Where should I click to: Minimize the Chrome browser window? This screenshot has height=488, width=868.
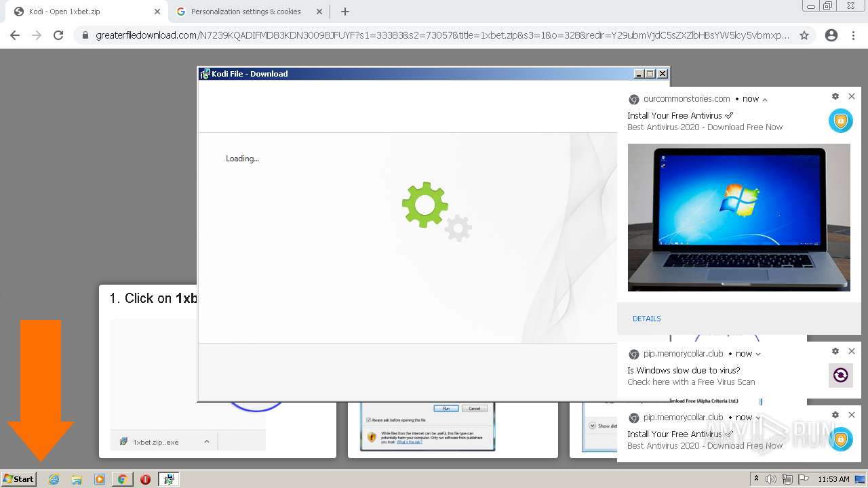(x=811, y=6)
